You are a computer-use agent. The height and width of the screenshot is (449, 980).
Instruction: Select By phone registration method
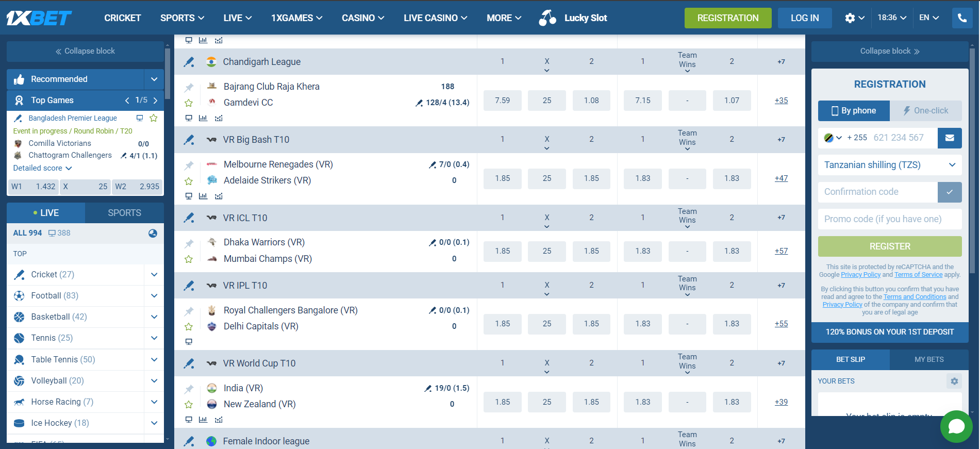point(854,111)
